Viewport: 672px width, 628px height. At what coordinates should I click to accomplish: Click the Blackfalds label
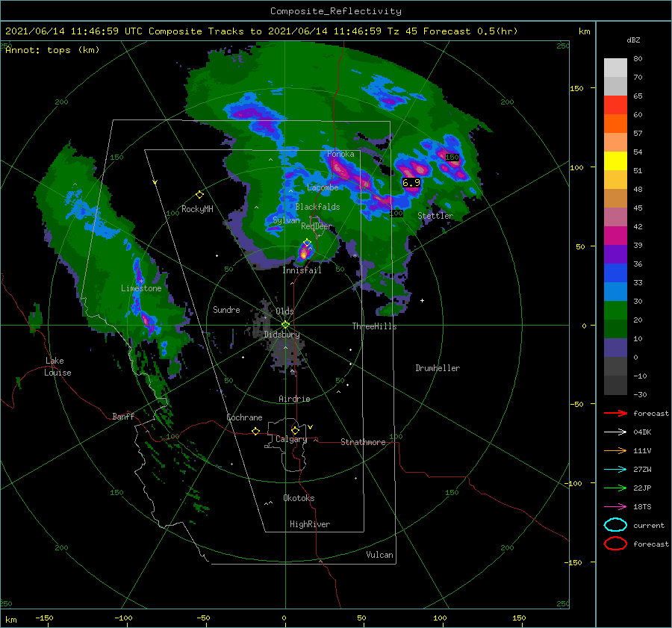pyautogui.click(x=317, y=207)
